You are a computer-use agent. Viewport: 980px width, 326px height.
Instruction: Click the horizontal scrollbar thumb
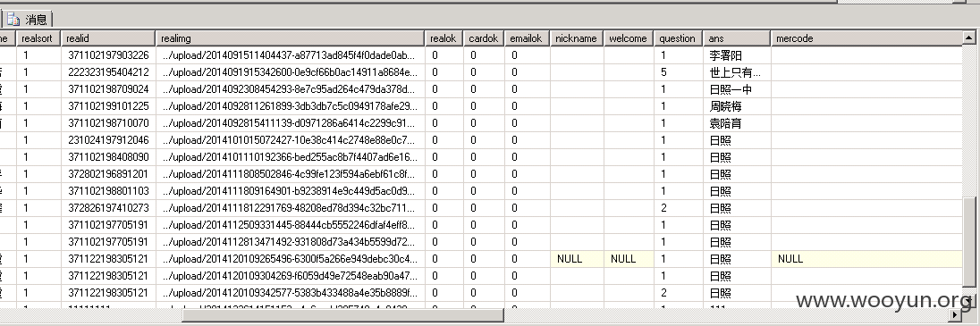pos(342,315)
